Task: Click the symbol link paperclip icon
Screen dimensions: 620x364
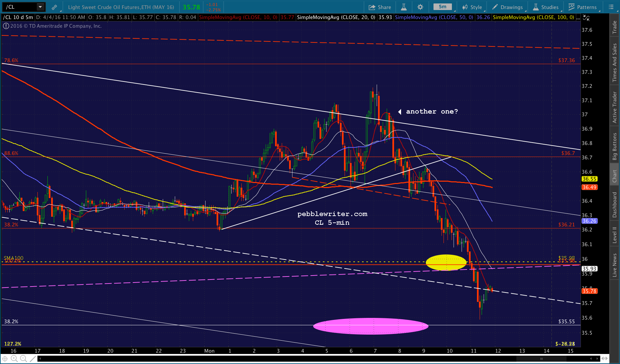Action: [x=54, y=7]
